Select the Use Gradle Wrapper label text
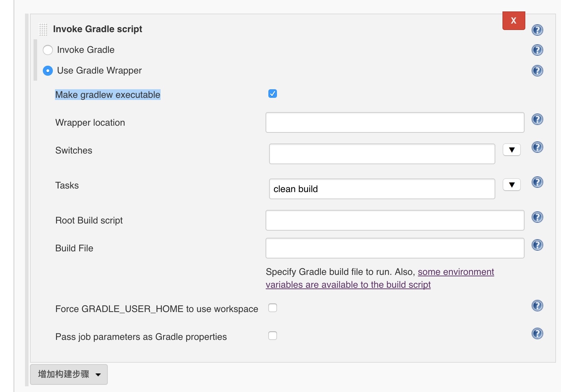561x392 pixels. click(99, 70)
